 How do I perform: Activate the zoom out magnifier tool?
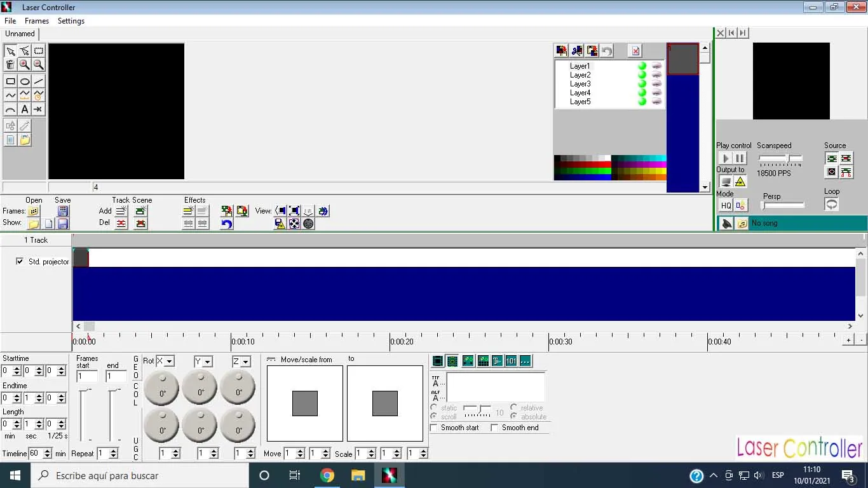pyautogui.click(x=39, y=65)
